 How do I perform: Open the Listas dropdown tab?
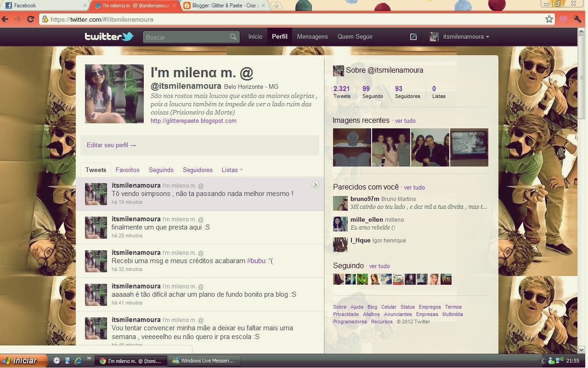click(x=232, y=170)
